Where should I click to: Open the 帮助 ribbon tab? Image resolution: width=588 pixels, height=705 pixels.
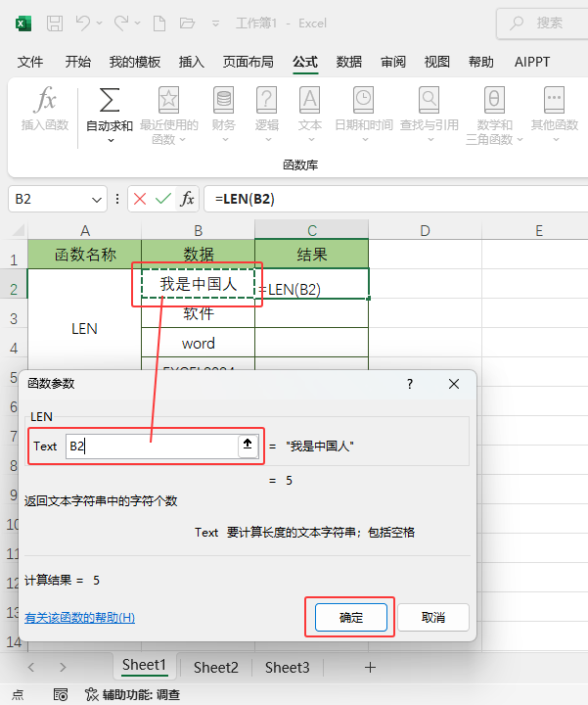[x=481, y=62]
